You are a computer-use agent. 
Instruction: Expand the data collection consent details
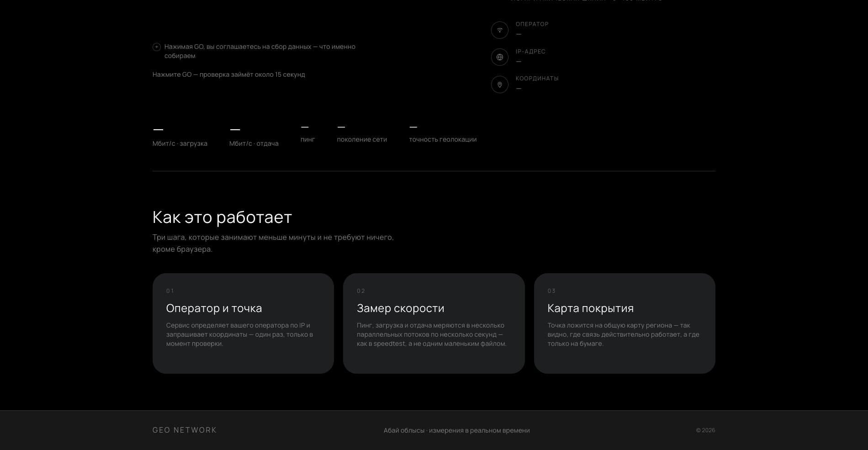coord(157,47)
